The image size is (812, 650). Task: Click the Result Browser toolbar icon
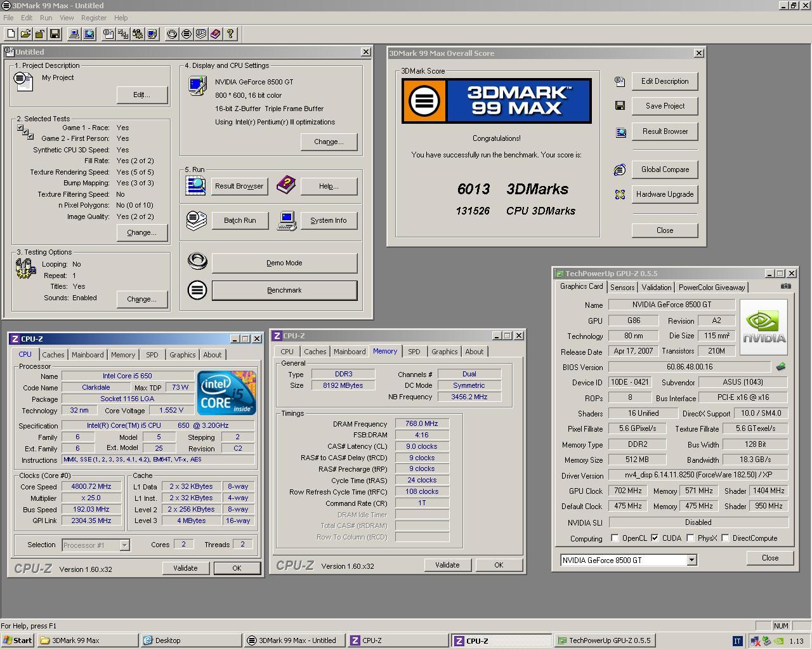click(x=89, y=34)
